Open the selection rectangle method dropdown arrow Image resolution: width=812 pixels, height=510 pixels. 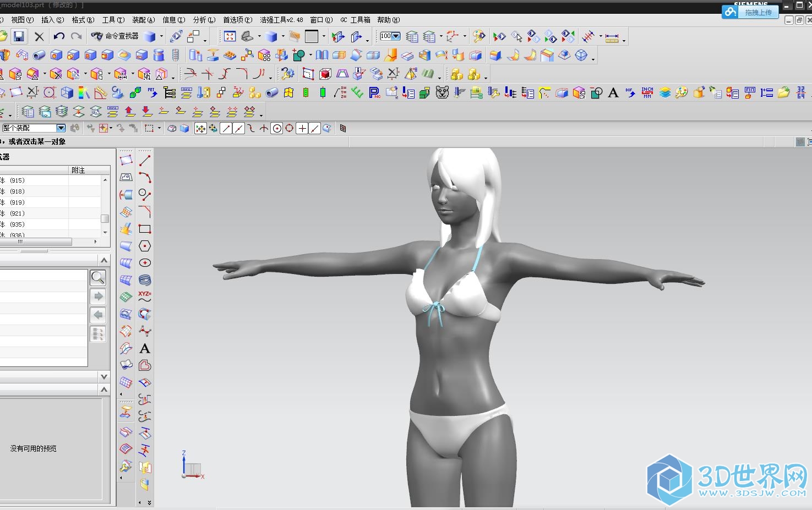[160, 128]
